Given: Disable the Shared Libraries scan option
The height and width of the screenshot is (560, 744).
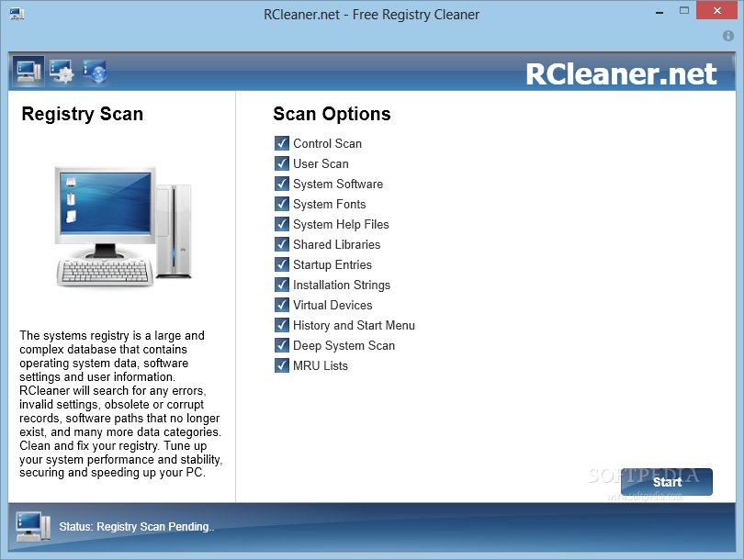Looking at the screenshot, I should [282, 244].
